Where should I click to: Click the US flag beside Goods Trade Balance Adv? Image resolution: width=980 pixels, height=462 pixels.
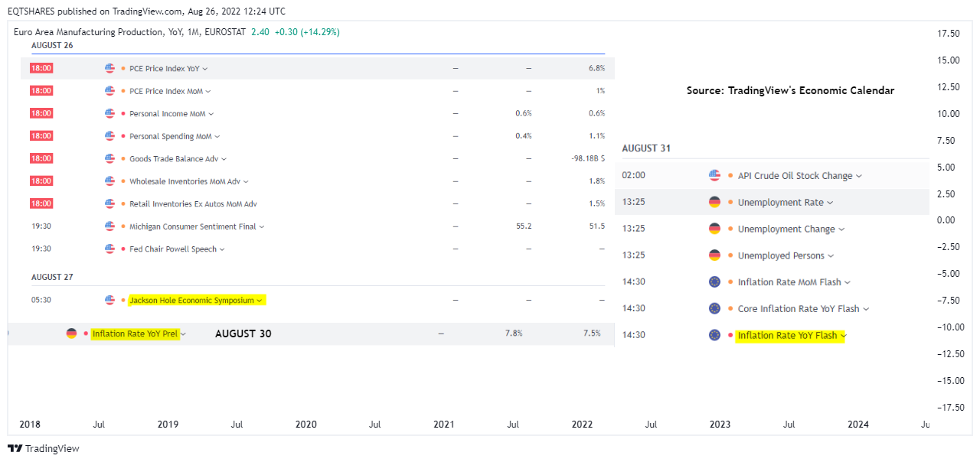(109, 158)
